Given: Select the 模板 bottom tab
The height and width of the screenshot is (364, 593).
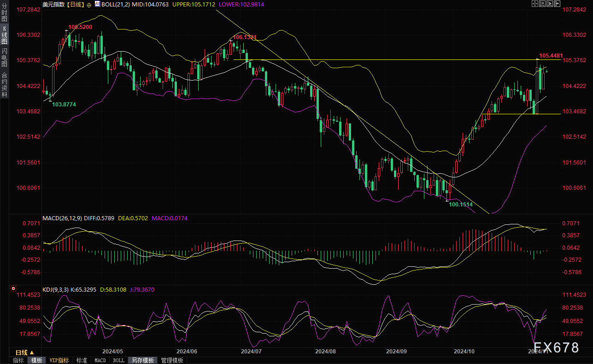Looking at the screenshot, I should 36,360.
